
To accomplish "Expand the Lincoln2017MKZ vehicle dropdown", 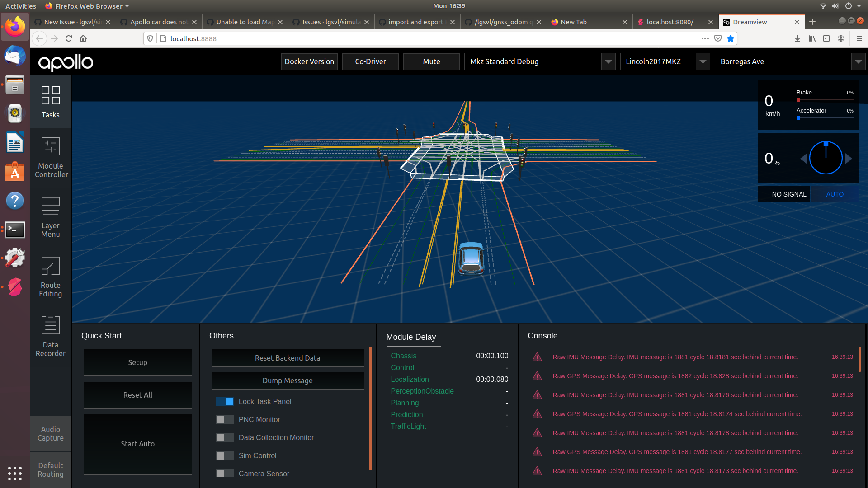I will point(703,61).
